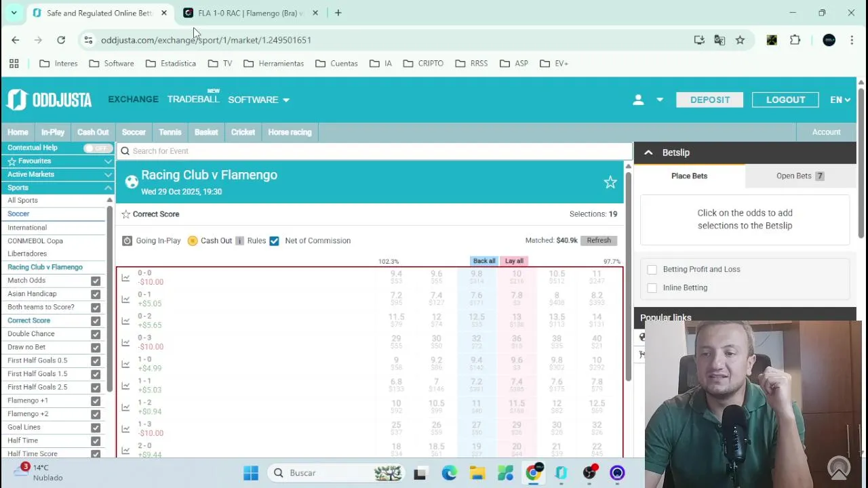Open Tennis navigation tab
Viewport: 868px width, 488px height.
click(x=170, y=132)
